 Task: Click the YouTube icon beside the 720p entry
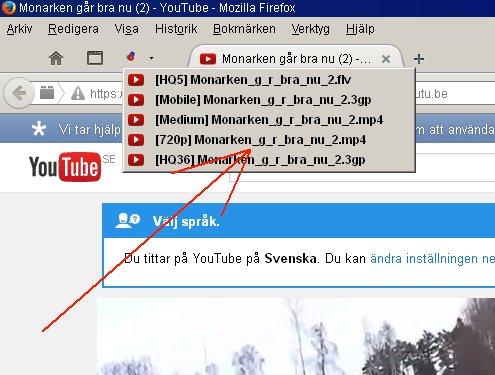136,140
